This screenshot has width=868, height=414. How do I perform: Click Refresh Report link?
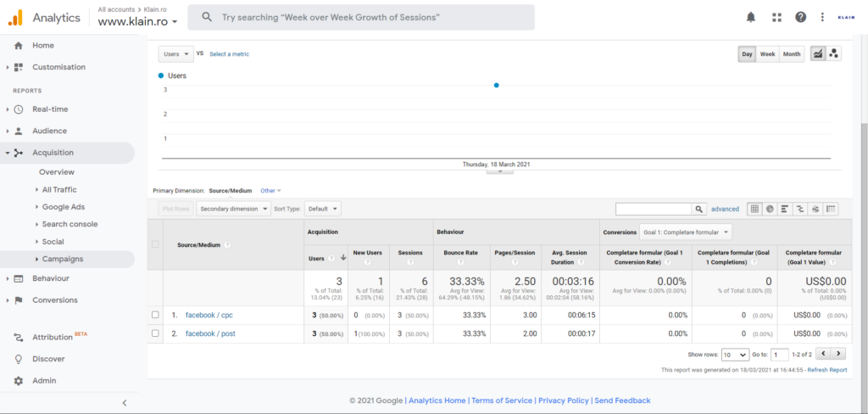tap(827, 370)
